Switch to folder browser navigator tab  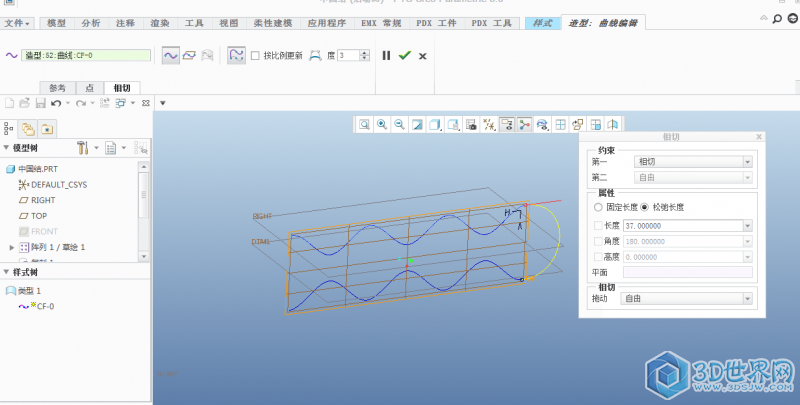click(28, 129)
